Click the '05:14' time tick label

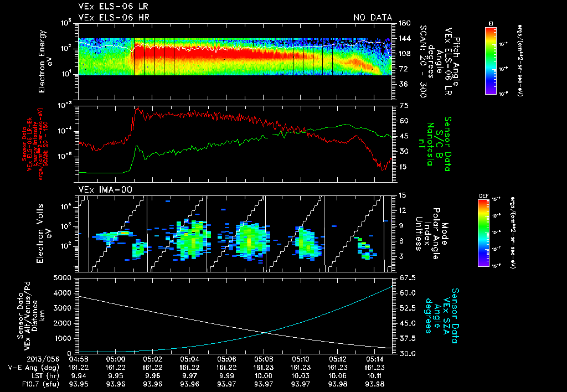click(x=374, y=359)
